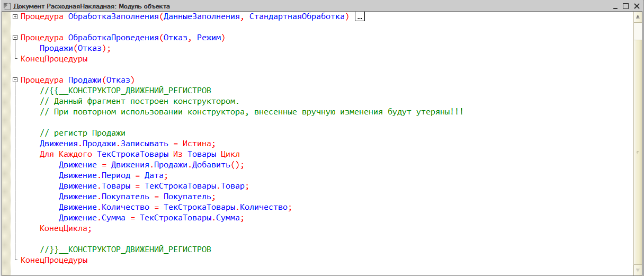Maximize the module window
Image resolution: width=644 pixels, height=276 pixels.
click(625, 6)
